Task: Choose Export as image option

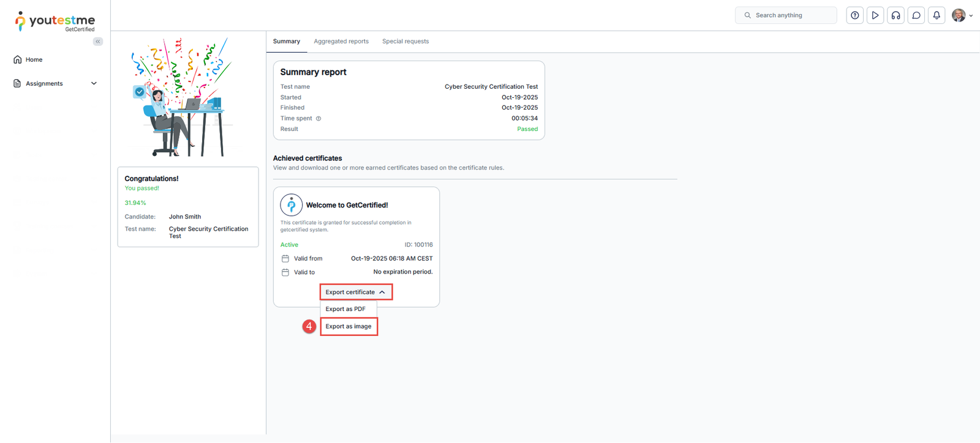Action: pos(349,326)
